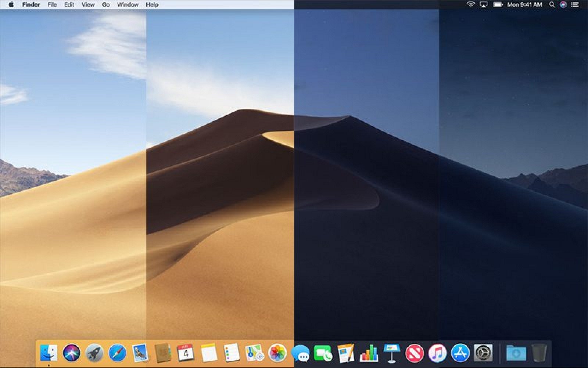
Task: Open the Apple menu
Action: pos(11,5)
